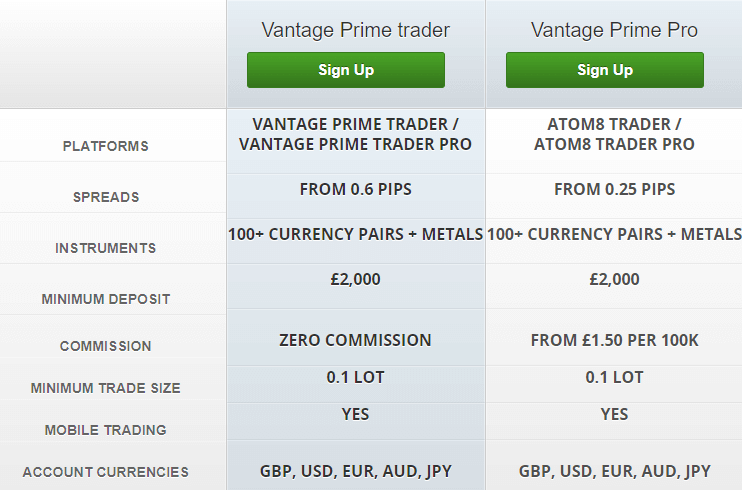Select the COMMISSION row label
The height and width of the screenshot is (490, 742).
(x=105, y=346)
